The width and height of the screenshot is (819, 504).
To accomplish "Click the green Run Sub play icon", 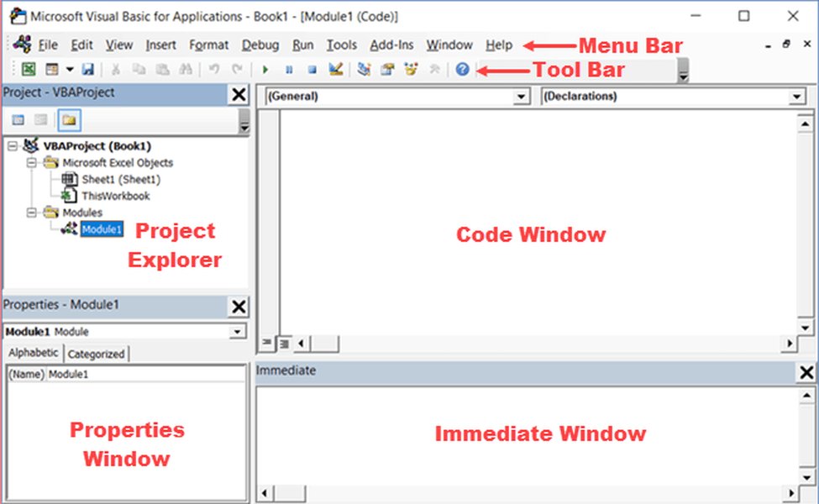I will click(265, 70).
